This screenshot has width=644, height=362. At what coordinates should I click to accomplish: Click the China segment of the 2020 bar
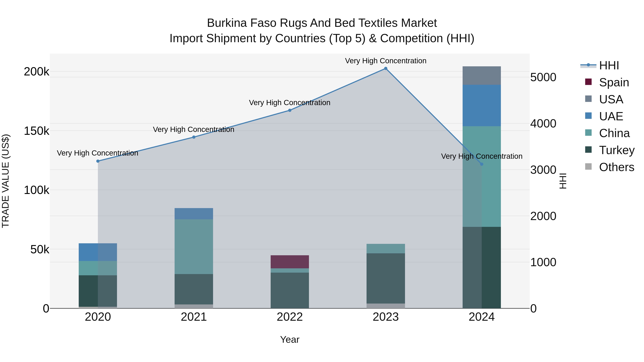click(x=98, y=268)
